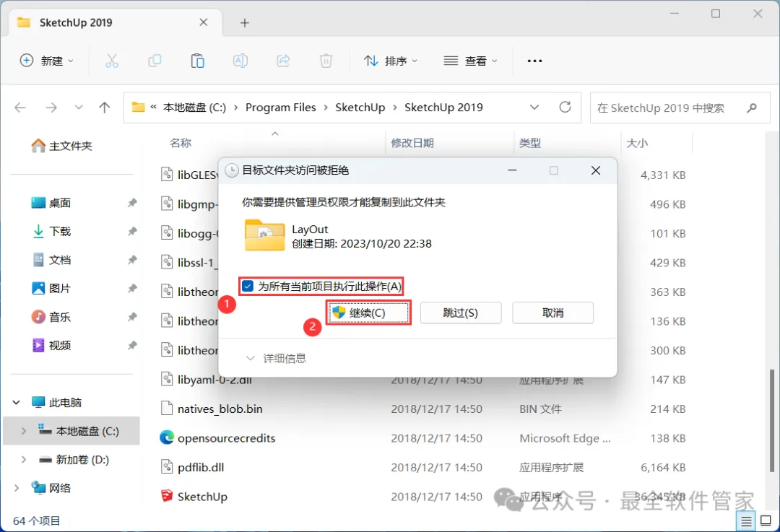Open the 排序 sort dropdown

tap(391, 61)
